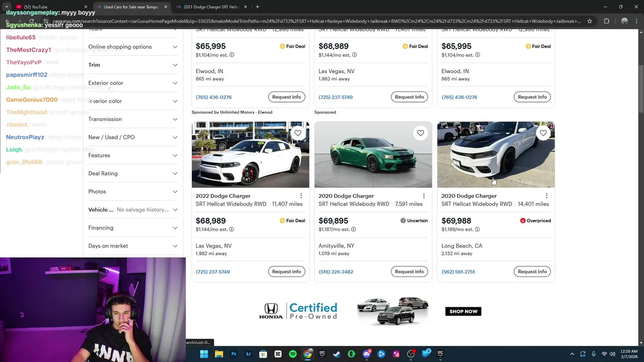644x362 pixels.
Task: Expand the Deal Rating filter
Action: click(133, 173)
